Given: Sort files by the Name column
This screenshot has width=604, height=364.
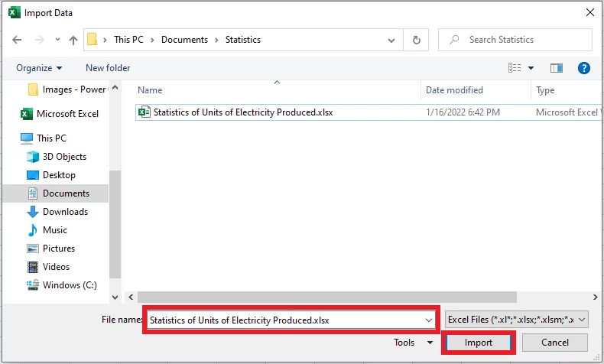Looking at the screenshot, I should click(x=150, y=90).
